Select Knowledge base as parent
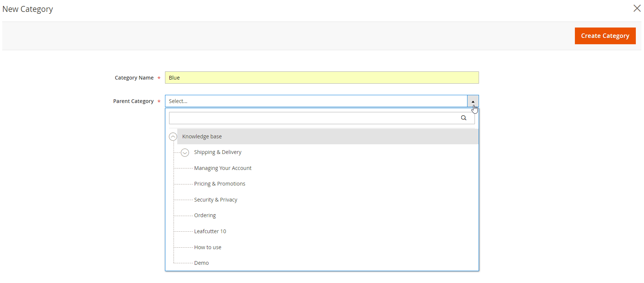This screenshot has width=644, height=283. click(328, 136)
